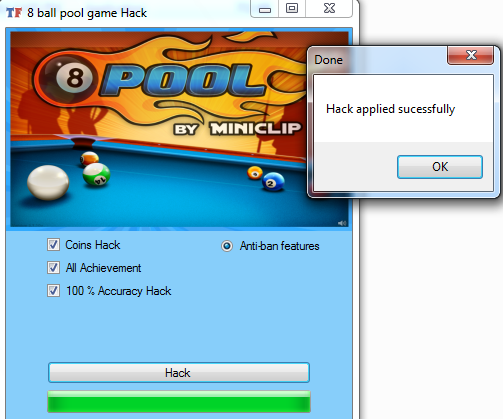Toggle the All Achievement checkbox
Viewport: 503px width, 419px height.
coord(53,268)
